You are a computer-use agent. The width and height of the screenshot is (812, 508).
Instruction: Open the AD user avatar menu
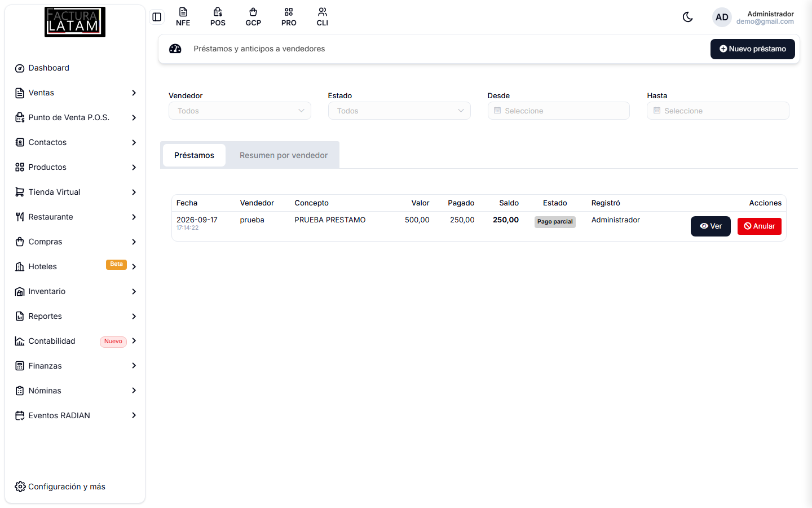722,17
